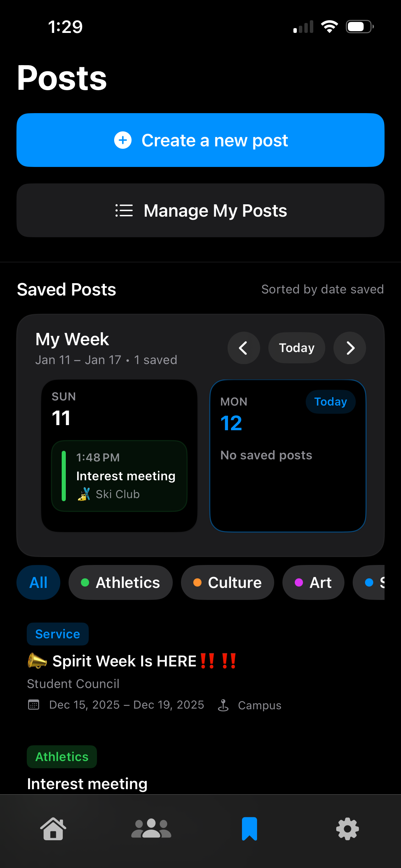Screen dimensions: 401x868
Task: Change the 'Sorted by date saved' sort option
Action: click(322, 289)
